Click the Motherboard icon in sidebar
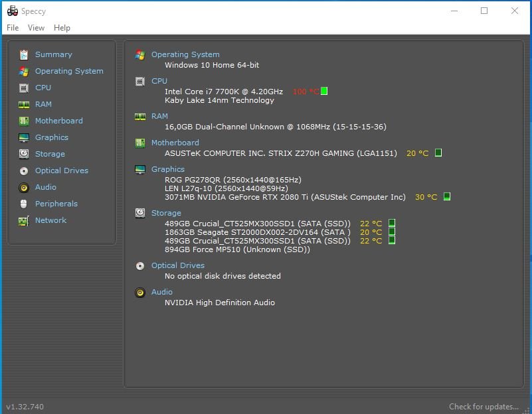 [x=24, y=121]
